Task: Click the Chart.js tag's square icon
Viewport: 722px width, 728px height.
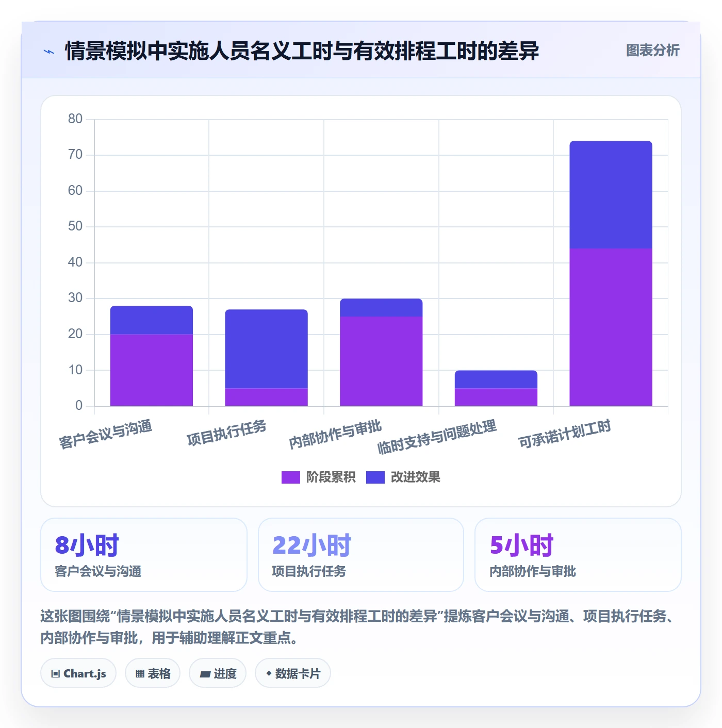Action: (x=55, y=673)
